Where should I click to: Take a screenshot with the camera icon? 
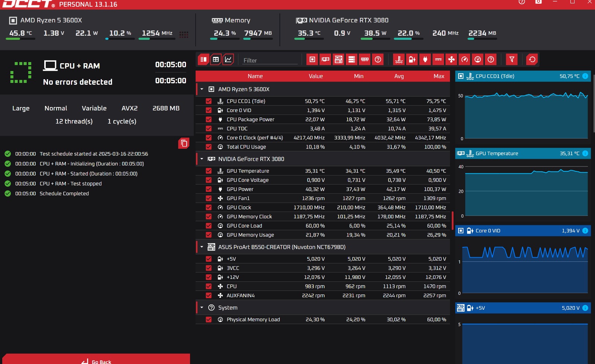tap(538, 2)
